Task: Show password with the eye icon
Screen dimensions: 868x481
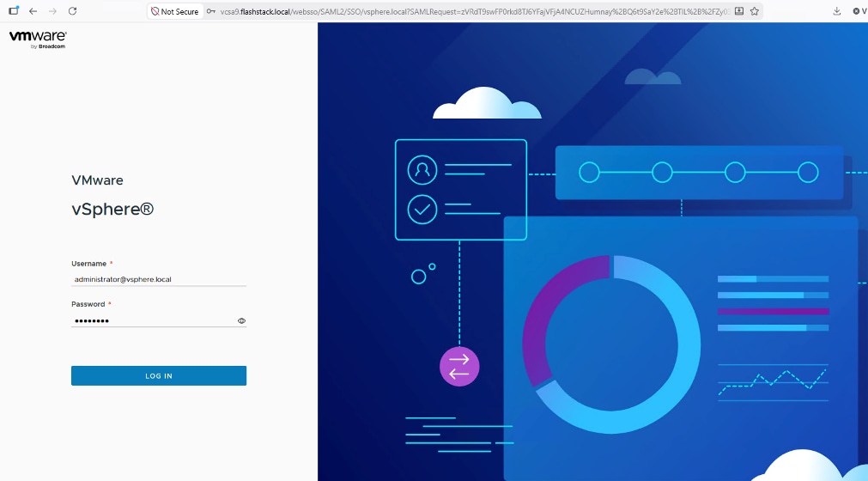Action: tap(241, 321)
